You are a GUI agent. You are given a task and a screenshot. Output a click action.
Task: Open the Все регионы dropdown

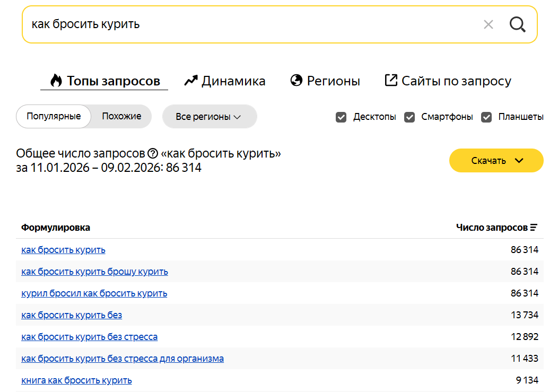pyautogui.click(x=209, y=117)
